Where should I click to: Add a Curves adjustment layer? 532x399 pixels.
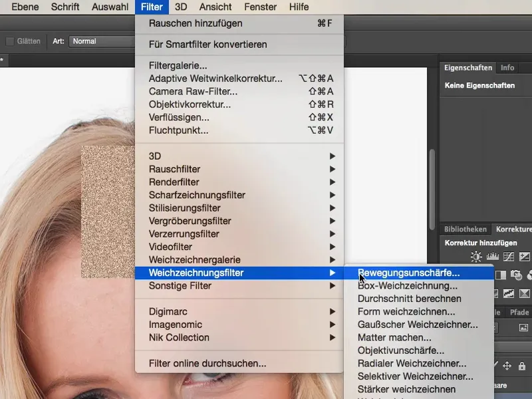pyautogui.click(x=509, y=257)
